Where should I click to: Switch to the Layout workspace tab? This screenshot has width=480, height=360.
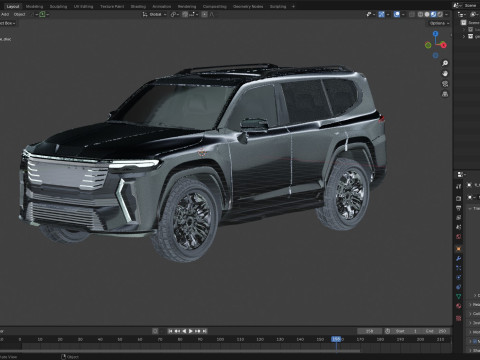coord(13,6)
